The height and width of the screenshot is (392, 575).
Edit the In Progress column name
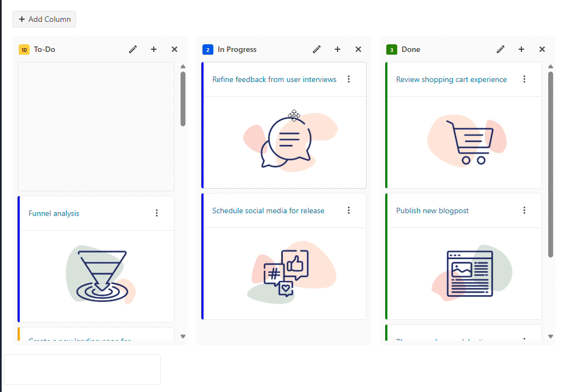tap(317, 49)
